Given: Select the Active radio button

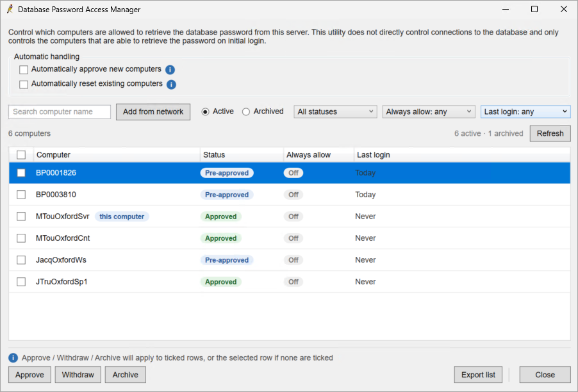Looking at the screenshot, I should (x=205, y=111).
